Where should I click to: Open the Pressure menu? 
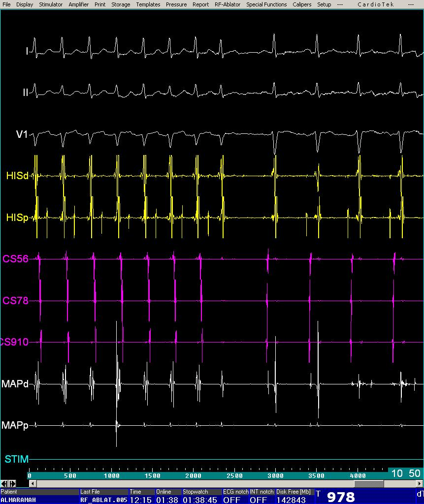pyautogui.click(x=176, y=4)
